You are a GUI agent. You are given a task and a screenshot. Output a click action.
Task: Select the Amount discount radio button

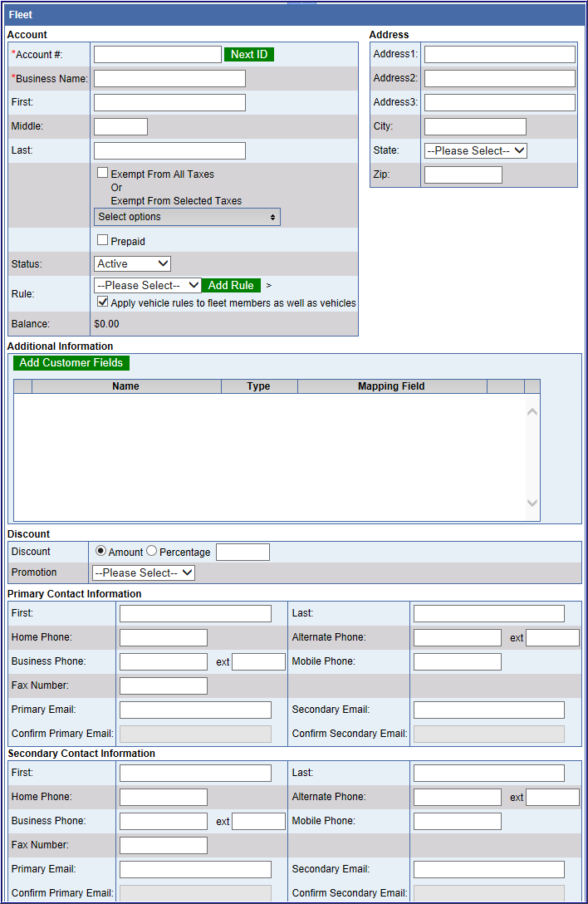pyautogui.click(x=101, y=552)
